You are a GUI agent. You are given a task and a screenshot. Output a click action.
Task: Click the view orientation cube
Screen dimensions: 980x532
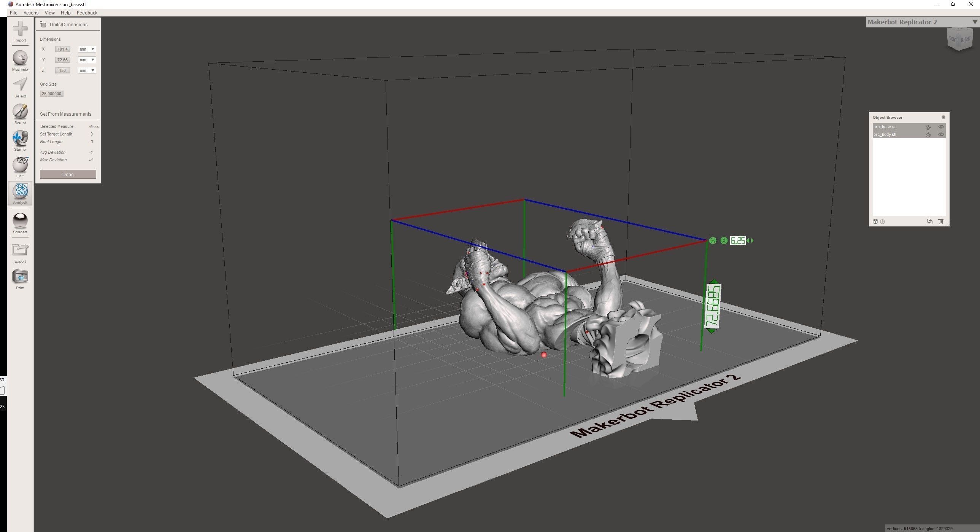[x=959, y=39]
